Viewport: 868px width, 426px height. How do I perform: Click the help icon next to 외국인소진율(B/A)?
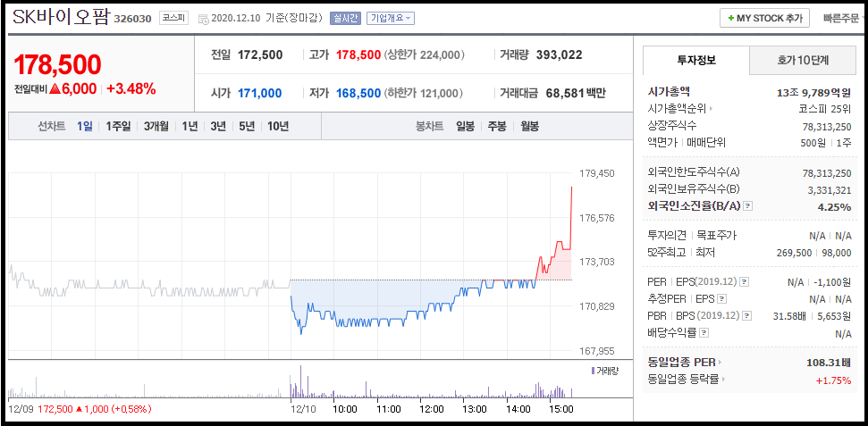coord(748,205)
